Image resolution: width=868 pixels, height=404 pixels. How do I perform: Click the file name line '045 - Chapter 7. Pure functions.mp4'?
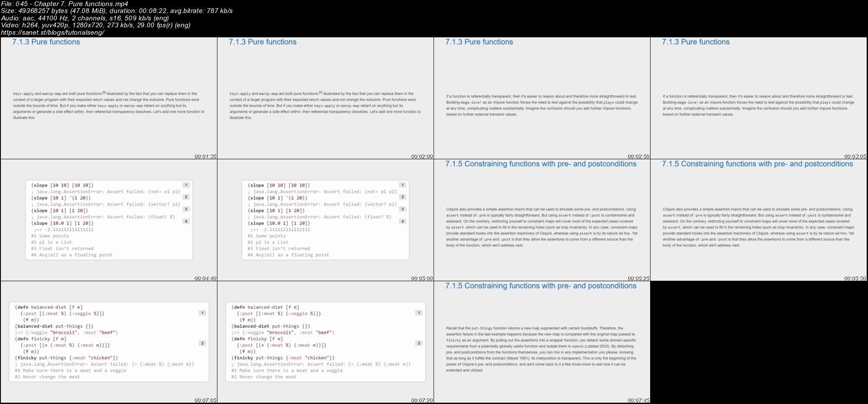point(65,4)
